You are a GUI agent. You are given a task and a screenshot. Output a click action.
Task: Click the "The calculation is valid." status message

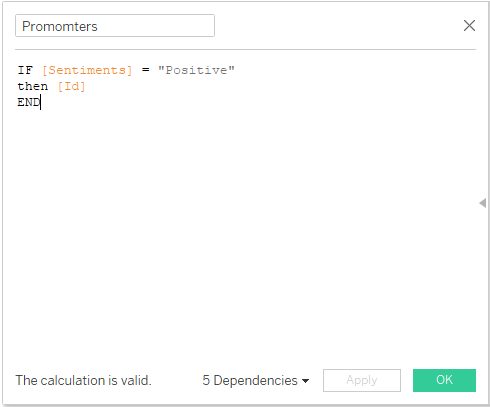[x=84, y=380]
